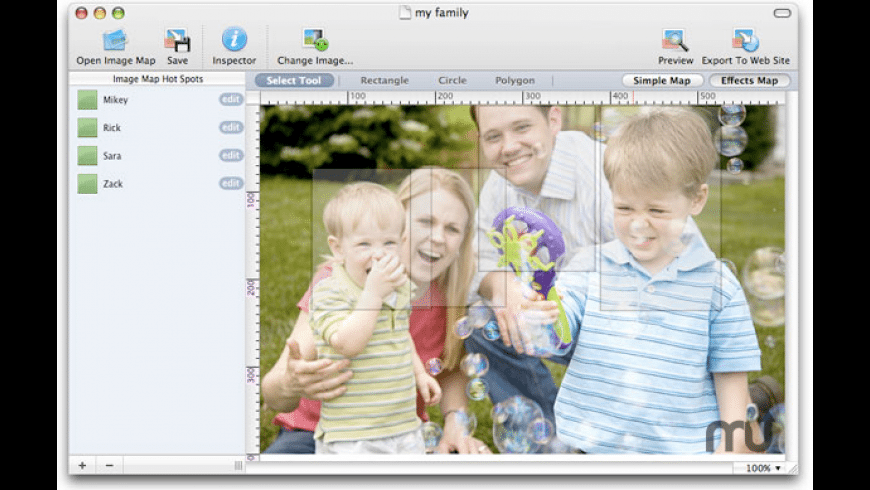Choose the Polygon hot spot tool

coord(515,80)
